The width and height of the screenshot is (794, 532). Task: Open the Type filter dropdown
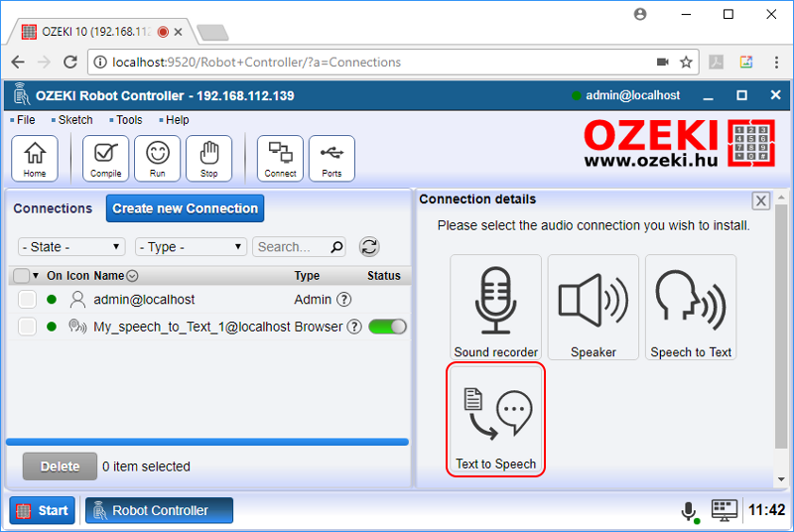(191, 247)
